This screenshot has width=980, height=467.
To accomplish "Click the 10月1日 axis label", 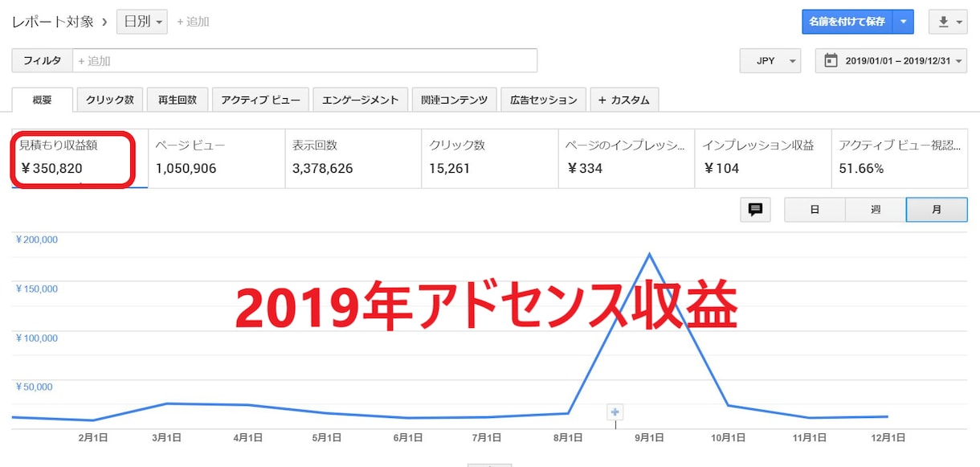I will [x=728, y=438].
